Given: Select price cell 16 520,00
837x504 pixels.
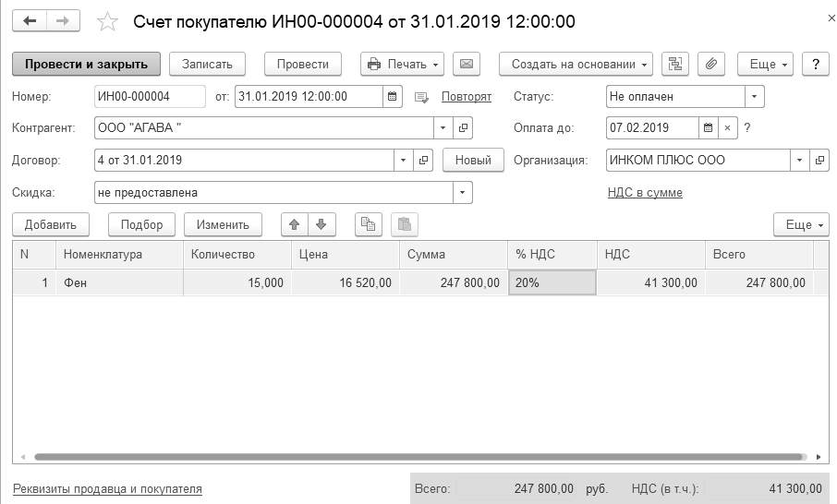Looking at the screenshot, I should pyautogui.click(x=346, y=282).
